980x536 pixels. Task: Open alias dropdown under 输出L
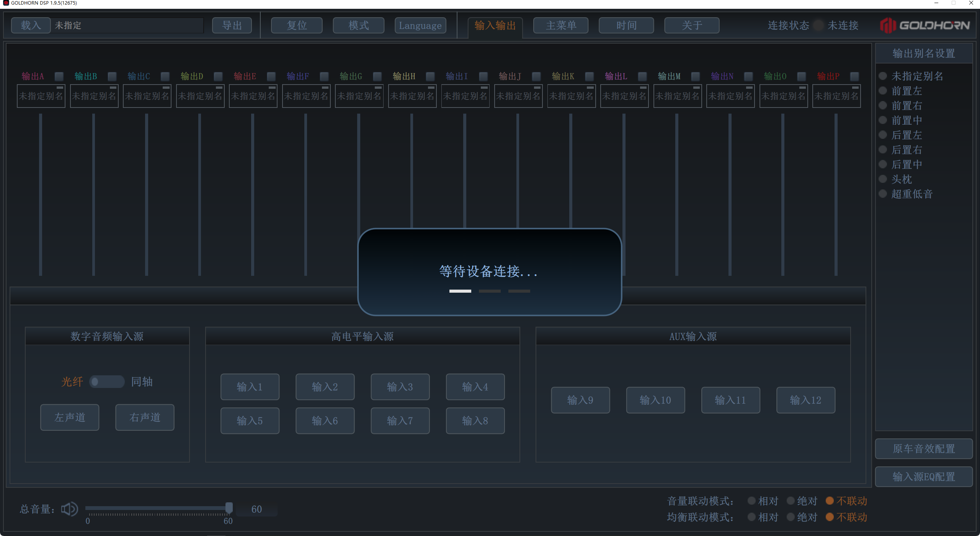point(624,96)
